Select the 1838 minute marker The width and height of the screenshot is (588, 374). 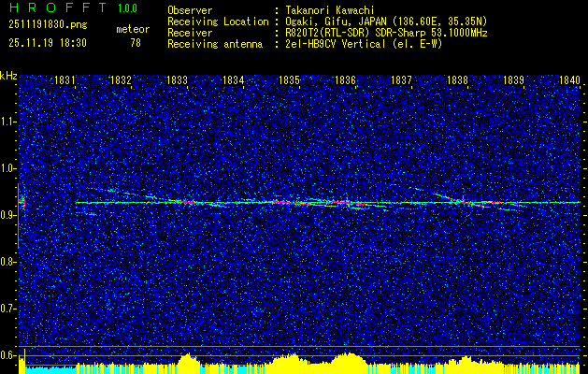(x=457, y=79)
